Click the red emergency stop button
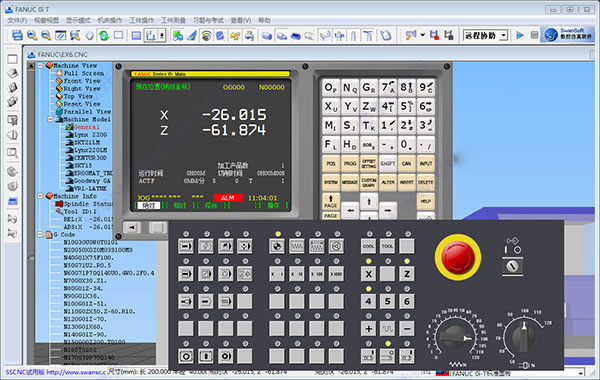600x380 pixels. (458, 257)
